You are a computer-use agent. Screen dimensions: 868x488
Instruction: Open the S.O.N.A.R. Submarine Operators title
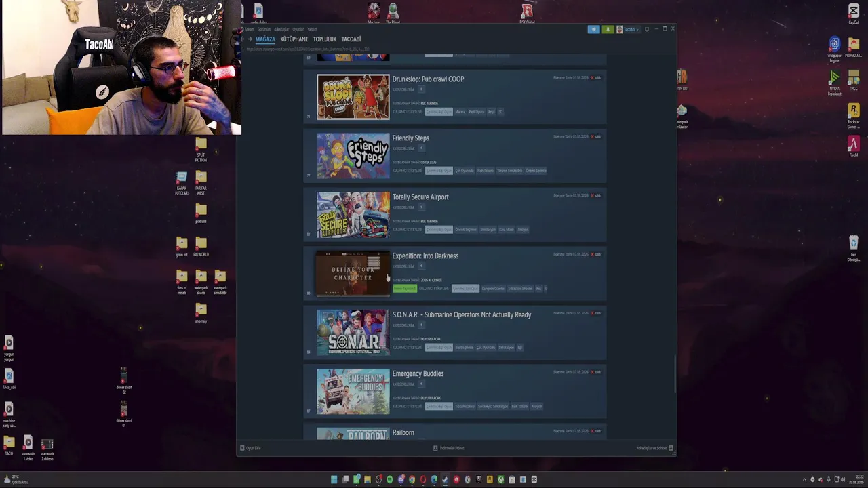(x=462, y=314)
